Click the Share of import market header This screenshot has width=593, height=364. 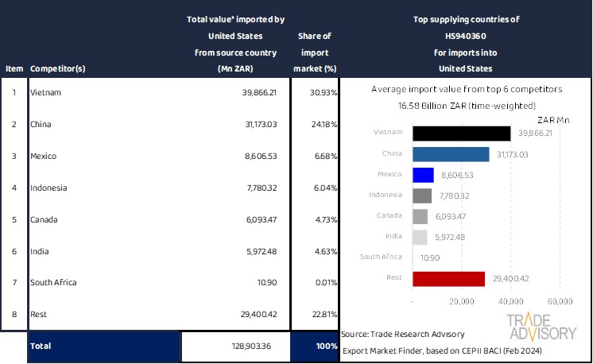coord(315,52)
